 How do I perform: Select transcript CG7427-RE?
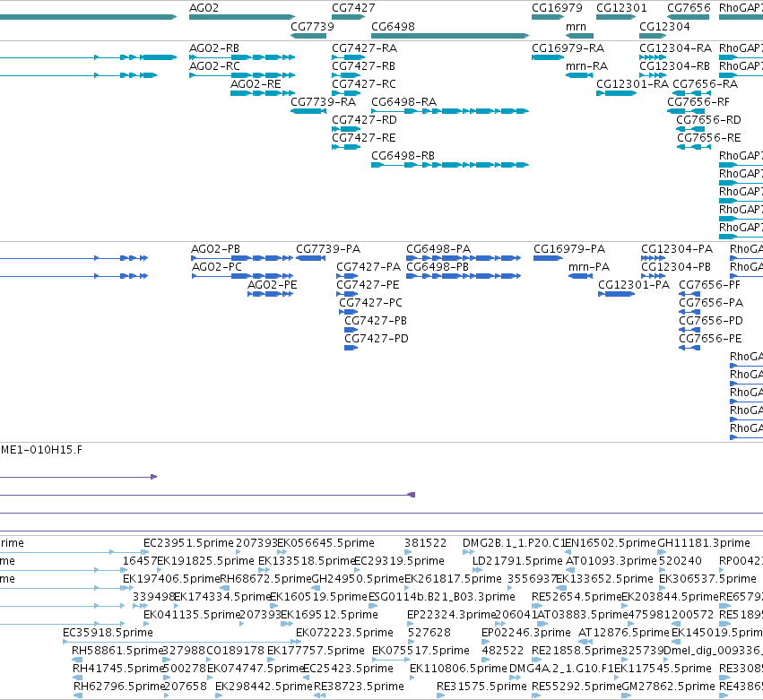346,147
